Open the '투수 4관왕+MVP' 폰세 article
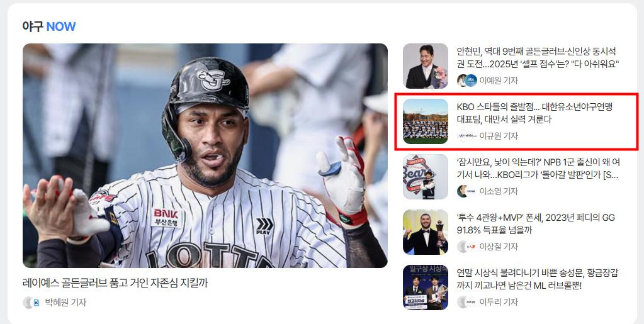Viewport: 644px width, 324px height. pyautogui.click(x=536, y=224)
